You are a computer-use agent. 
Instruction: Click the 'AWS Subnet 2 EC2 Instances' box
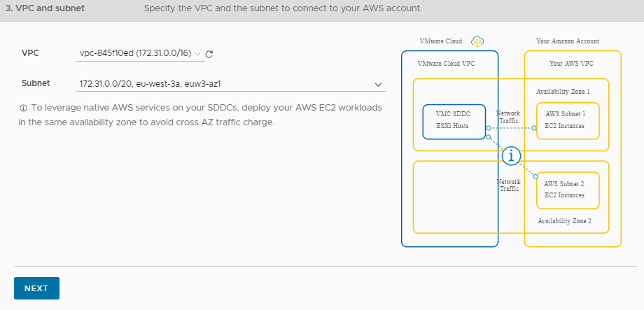[x=568, y=190]
